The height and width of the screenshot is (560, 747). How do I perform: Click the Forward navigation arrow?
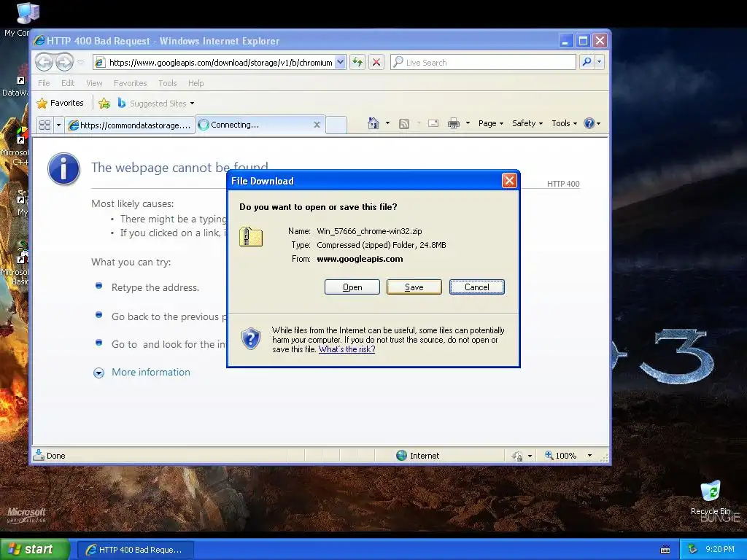(x=64, y=62)
